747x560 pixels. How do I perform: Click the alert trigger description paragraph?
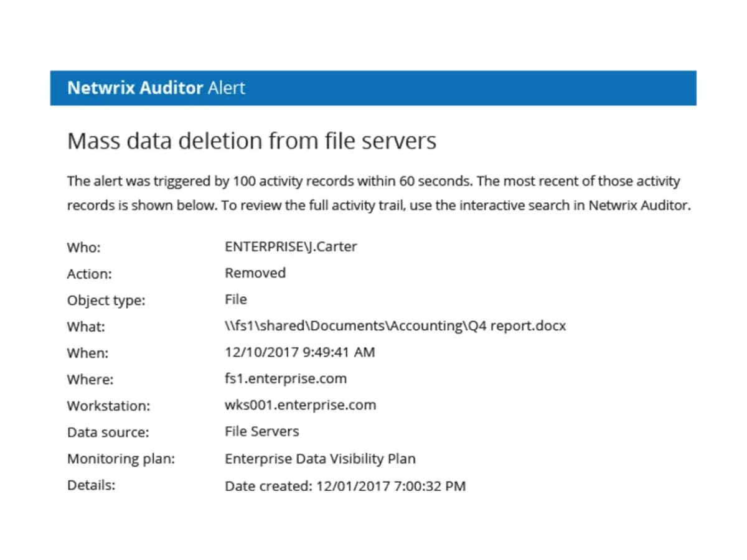pos(379,194)
